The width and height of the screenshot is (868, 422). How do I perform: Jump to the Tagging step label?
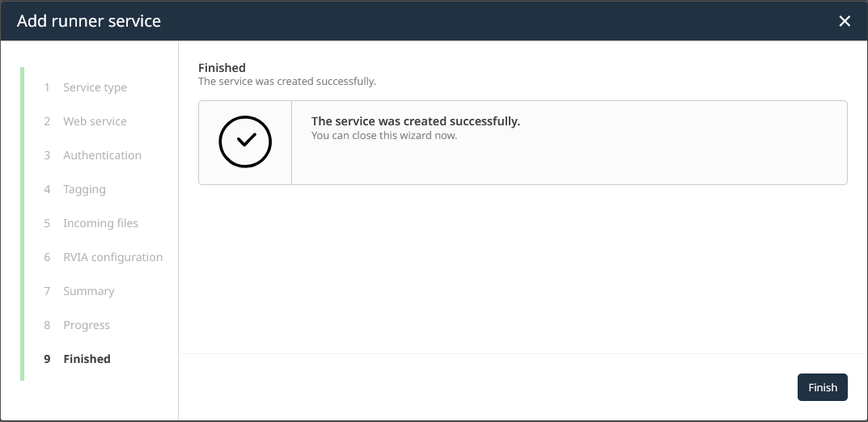coord(84,189)
